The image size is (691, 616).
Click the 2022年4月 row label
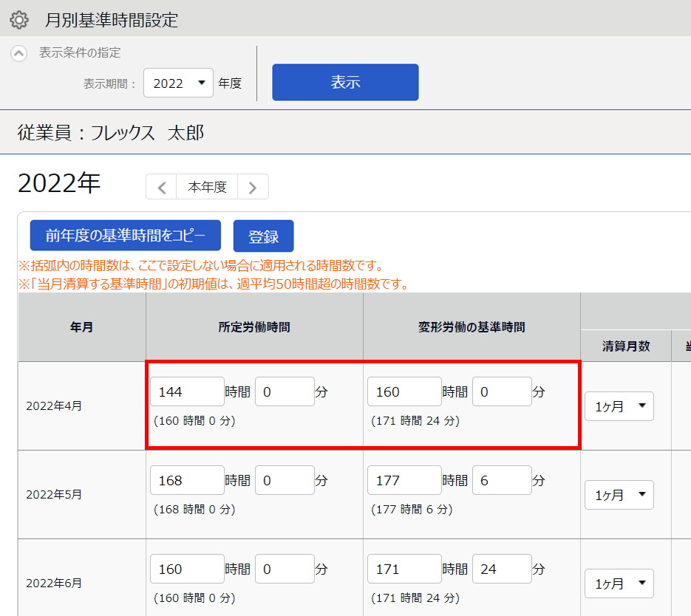[54, 406]
